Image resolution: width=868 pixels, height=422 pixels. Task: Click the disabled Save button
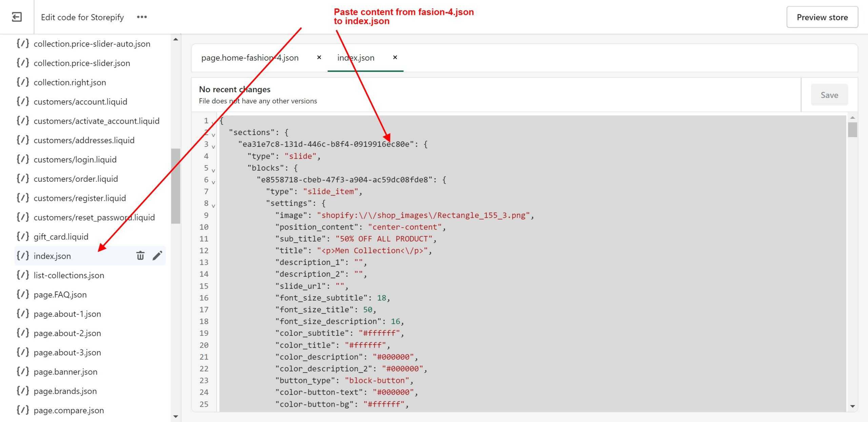[x=829, y=95]
